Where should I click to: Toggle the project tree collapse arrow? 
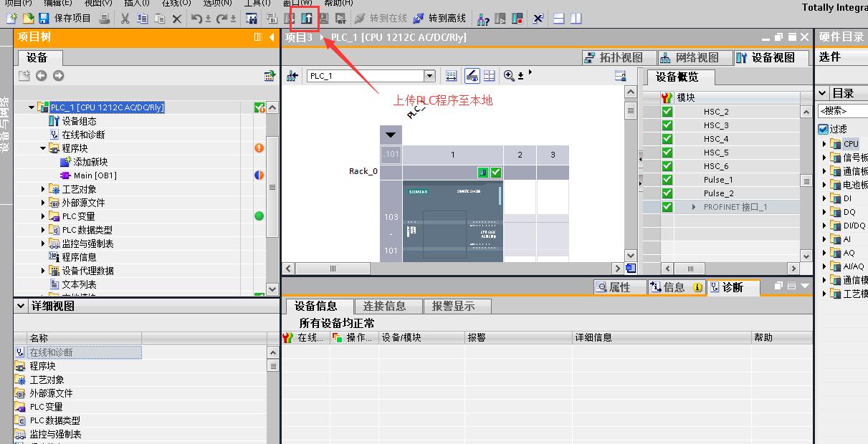(272, 37)
